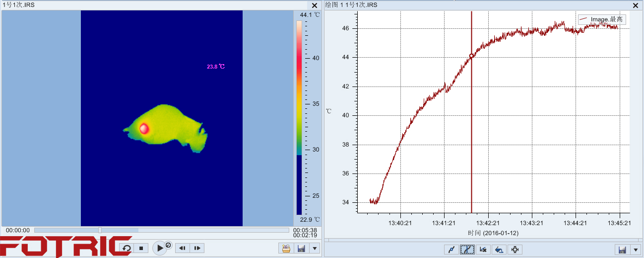644x258 pixels.
Task: Click the 13:43:21 time axis label
Action: click(x=532, y=223)
